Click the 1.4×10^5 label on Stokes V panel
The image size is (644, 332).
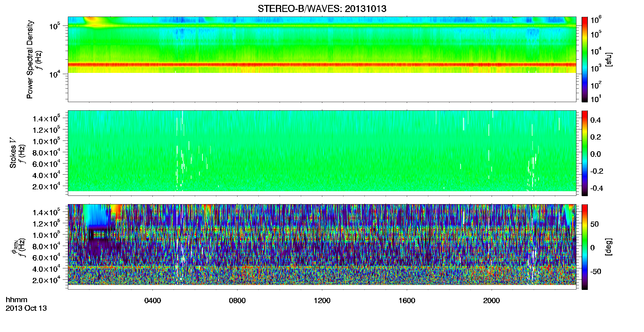[46, 118]
